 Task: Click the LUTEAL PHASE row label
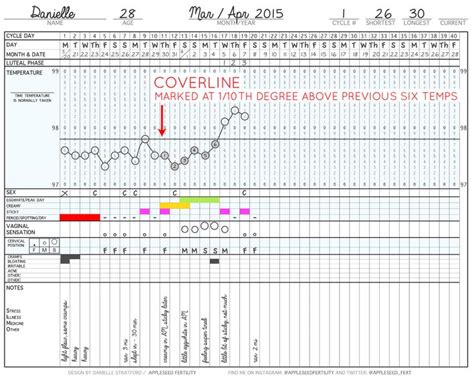tap(25, 63)
